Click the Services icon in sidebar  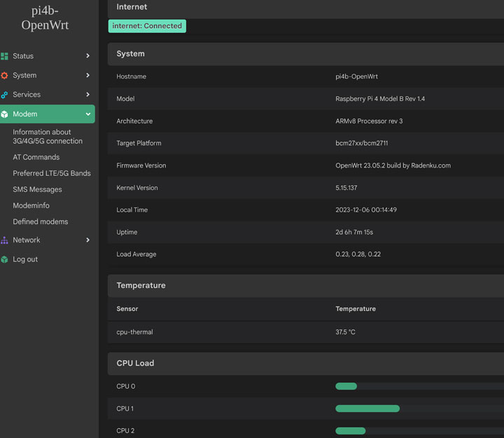click(5, 95)
